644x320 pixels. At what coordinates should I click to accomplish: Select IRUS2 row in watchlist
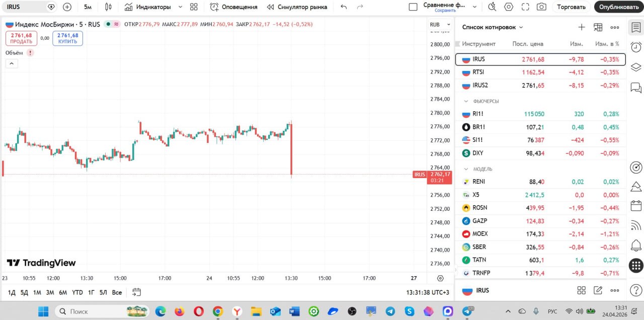pos(540,86)
